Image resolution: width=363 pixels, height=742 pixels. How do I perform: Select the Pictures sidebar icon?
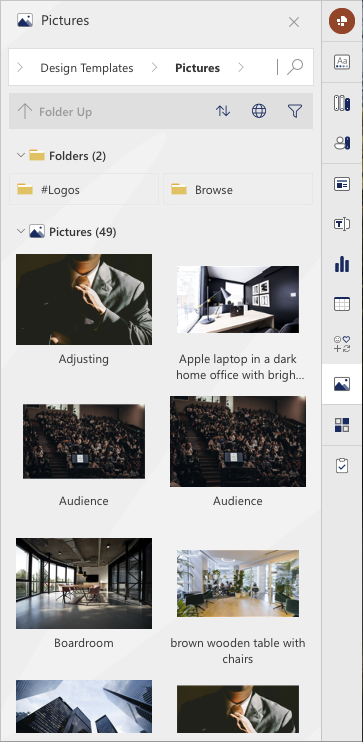click(342, 384)
